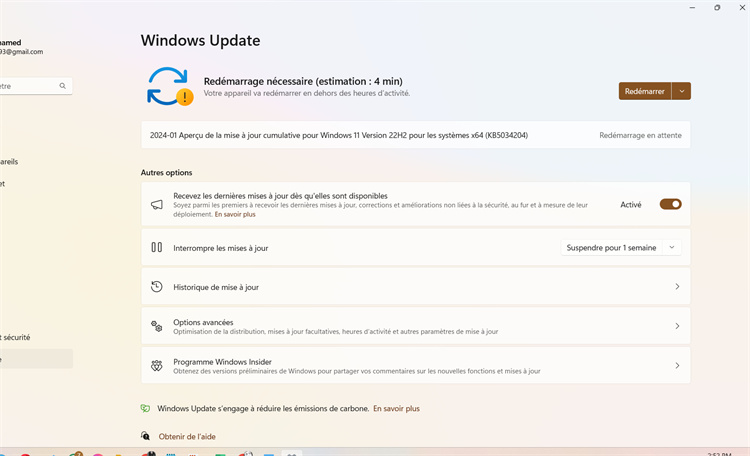Click Autres options section heading
This screenshot has width=750, height=456.
(x=166, y=173)
